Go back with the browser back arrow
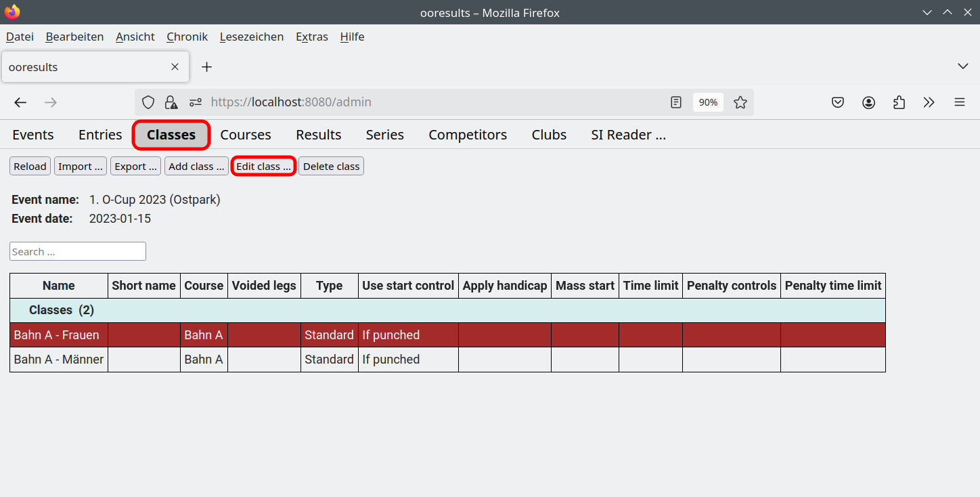The image size is (980, 497). pyautogui.click(x=20, y=102)
